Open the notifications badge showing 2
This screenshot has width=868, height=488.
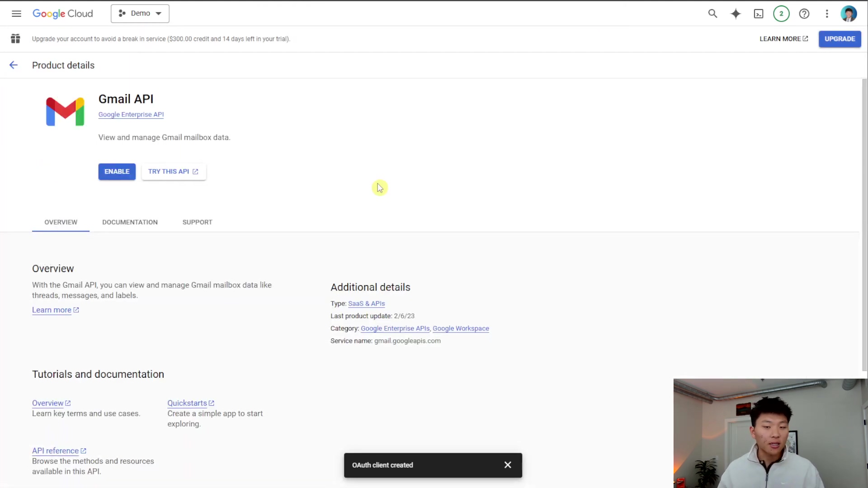[x=781, y=14]
